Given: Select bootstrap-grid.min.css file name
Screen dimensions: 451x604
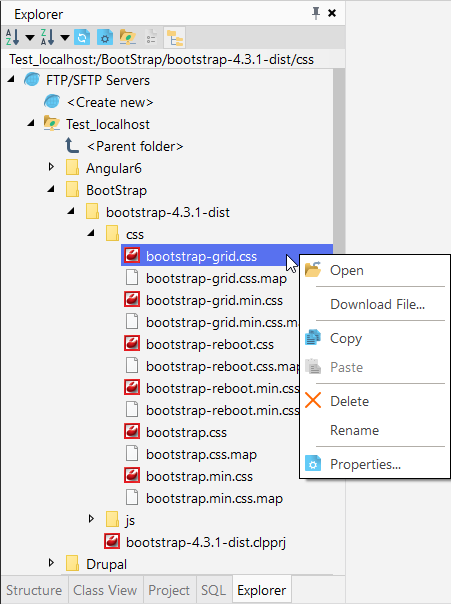Looking at the screenshot, I should [x=214, y=300].
